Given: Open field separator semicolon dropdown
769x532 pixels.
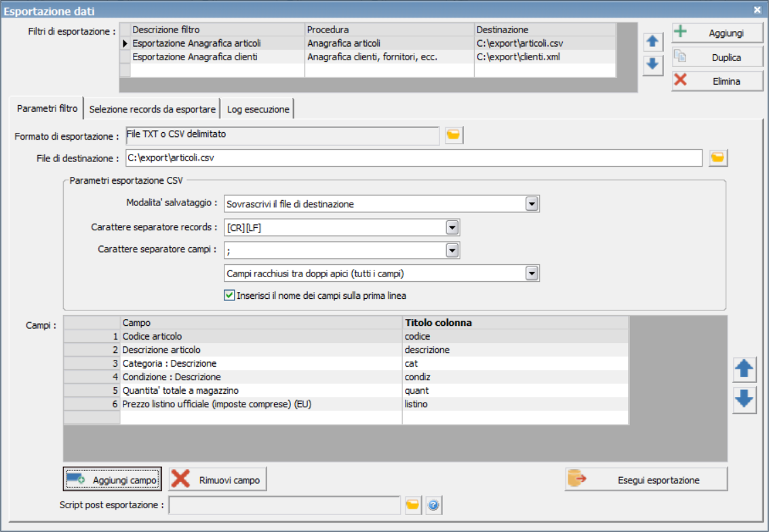Looking at the screenshot, I should coord(452,251).
